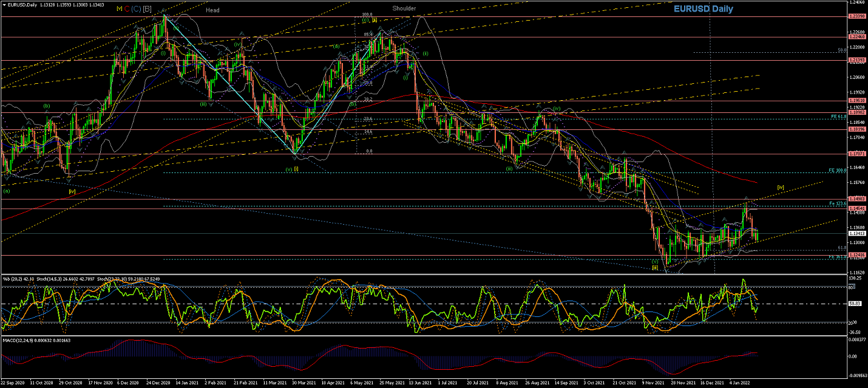Click the FE 61.8 Fibonacci expansion label
The height and width of the screenshot is (388, 868).
(x=838, y=116)
